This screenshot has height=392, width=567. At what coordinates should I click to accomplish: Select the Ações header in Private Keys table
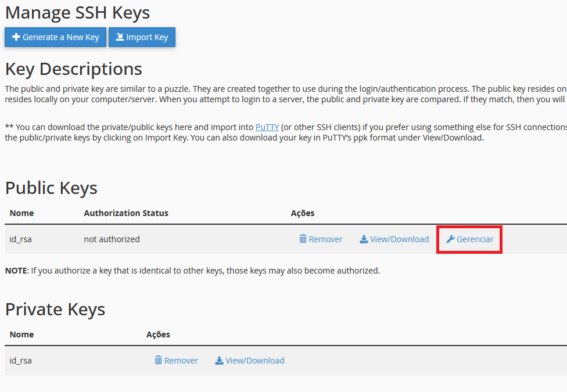tap(158, 335)
